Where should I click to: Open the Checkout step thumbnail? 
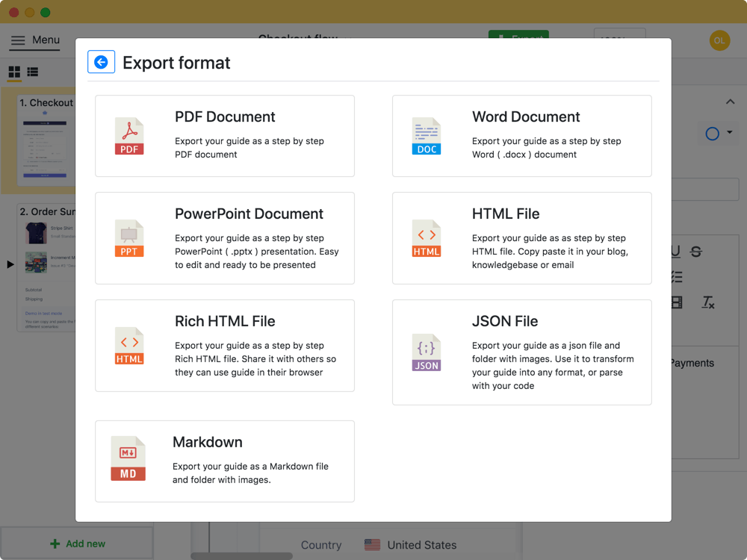pos(41,142)
